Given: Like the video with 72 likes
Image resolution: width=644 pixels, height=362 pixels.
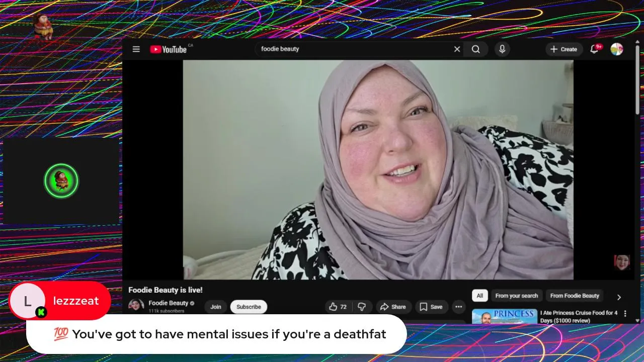Looking at the screenshot, I should [x=338, y=307].
